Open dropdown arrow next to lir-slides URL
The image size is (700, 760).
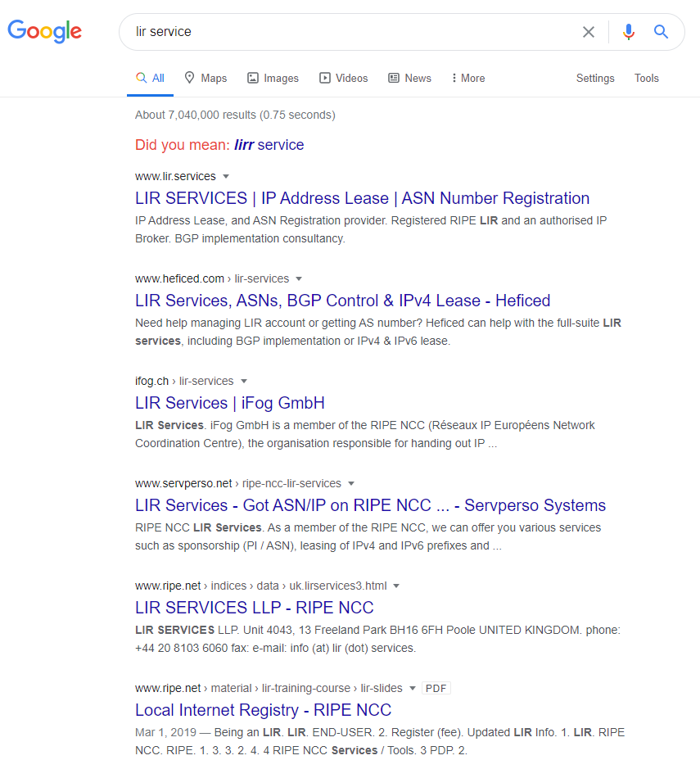coord(413,688)
